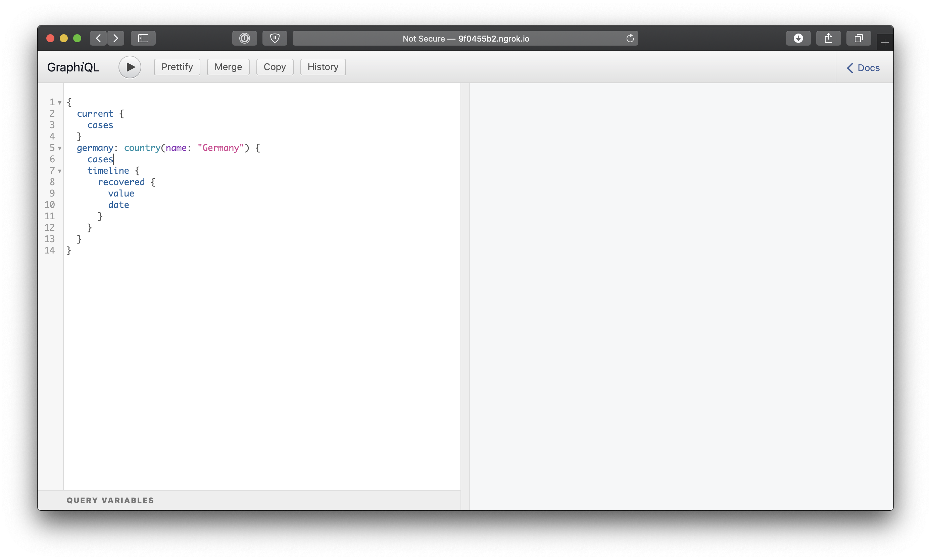Image resolution: width=931 pixels, height=560 pixels.
Task: Collapse the germany country block fold arrow
Action: pos(60,148)
